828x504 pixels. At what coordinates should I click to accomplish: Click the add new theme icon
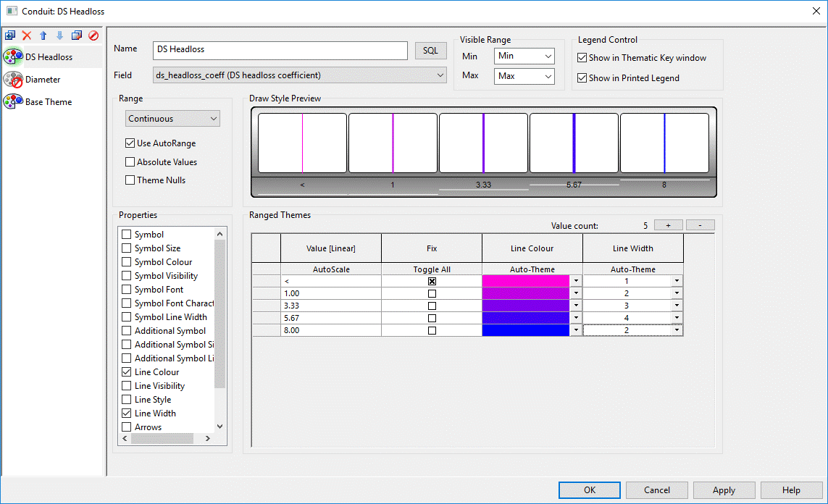(10, 35)
